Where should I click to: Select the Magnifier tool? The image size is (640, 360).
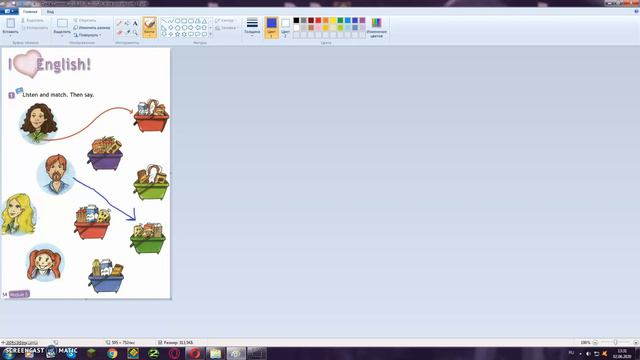click(x=135, y=32)
